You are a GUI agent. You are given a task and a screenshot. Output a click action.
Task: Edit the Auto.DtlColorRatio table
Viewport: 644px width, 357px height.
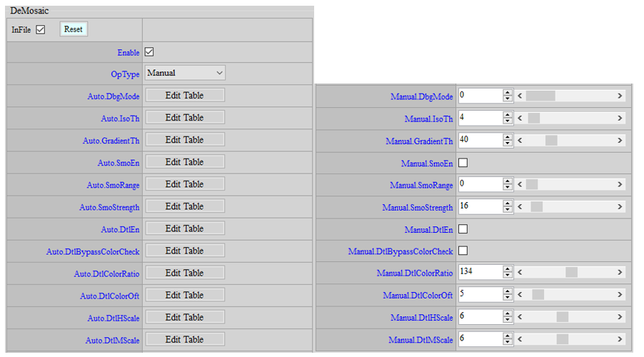185,273
